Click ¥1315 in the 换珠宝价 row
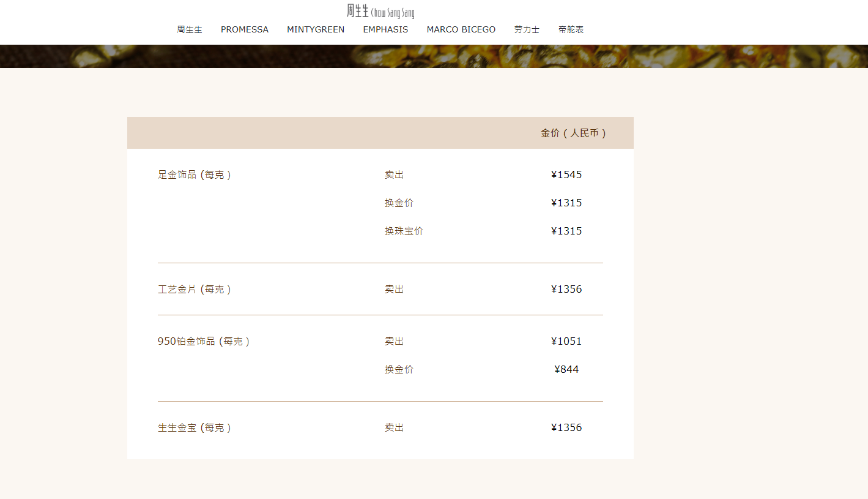The height and width of the screenshot is (499, 868). (x=566, y=231)
